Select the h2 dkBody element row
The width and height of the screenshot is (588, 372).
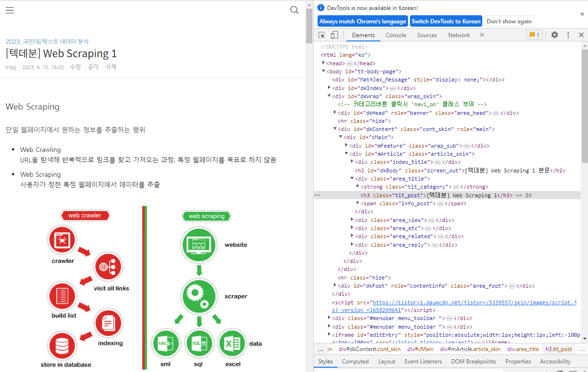click(x=447, y=171)
